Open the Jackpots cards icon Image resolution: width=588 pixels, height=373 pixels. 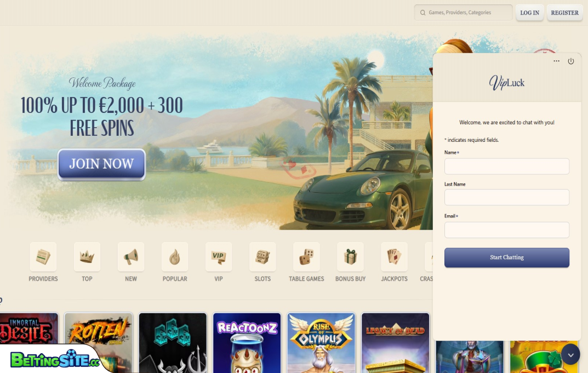click(394, 257)
